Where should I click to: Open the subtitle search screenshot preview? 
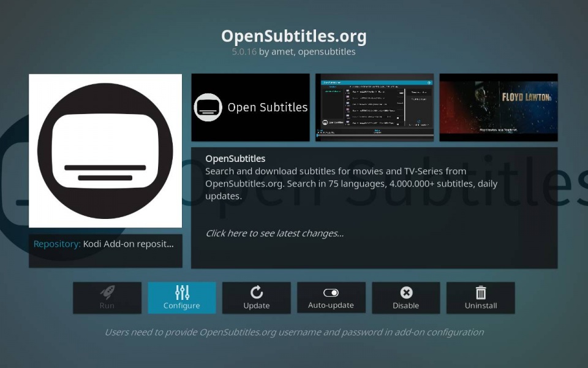pyautogui.click(x=374, y=107)
